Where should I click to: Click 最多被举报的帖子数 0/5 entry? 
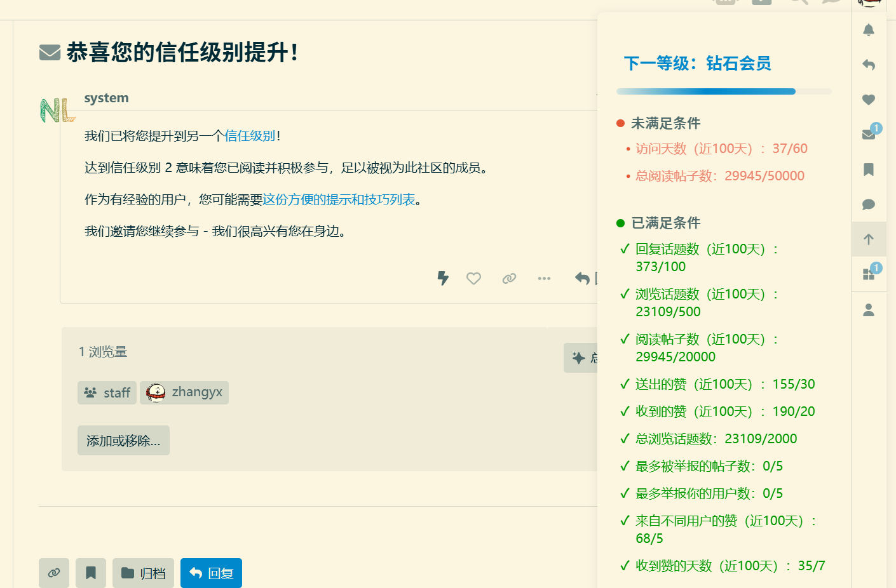pyautogui.click(x=709, y=466)
